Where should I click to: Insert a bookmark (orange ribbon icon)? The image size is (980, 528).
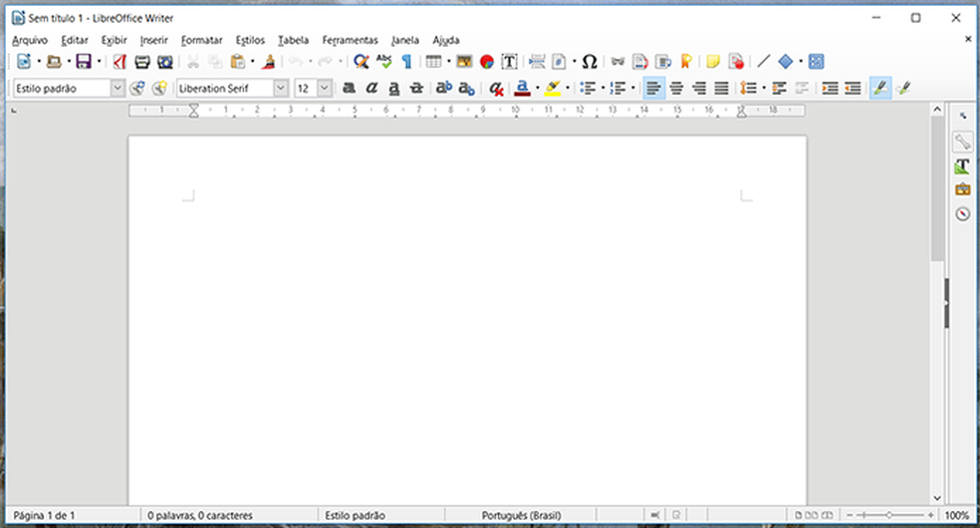pyautogui.click(x=685, y=61)
